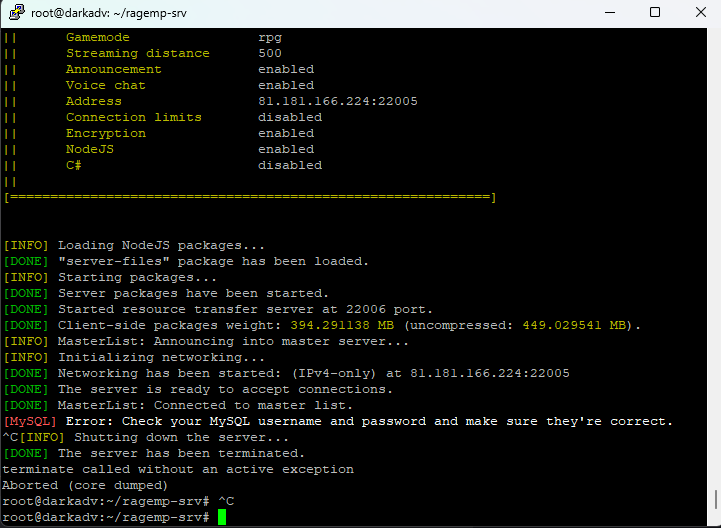The width and height of the screenshot is (721, 528).
Task: Click the 'Voice chat' setting label
Action: [x=106, y=85]
